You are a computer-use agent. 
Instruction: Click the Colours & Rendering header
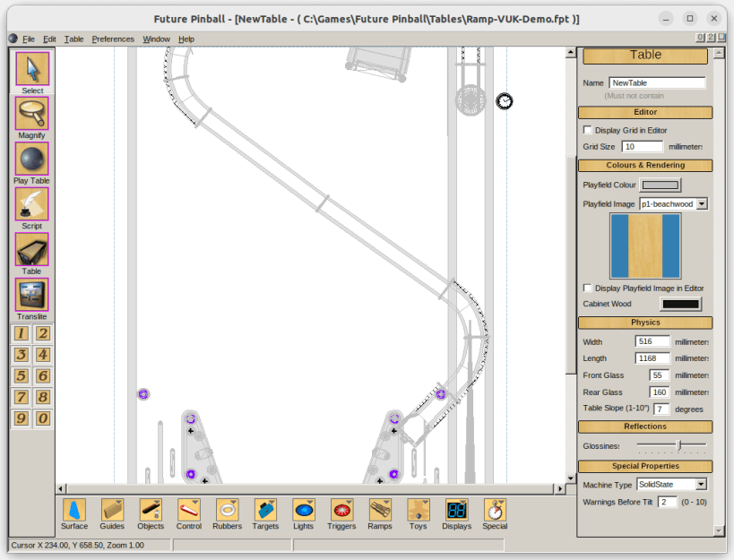pos(645,165)
